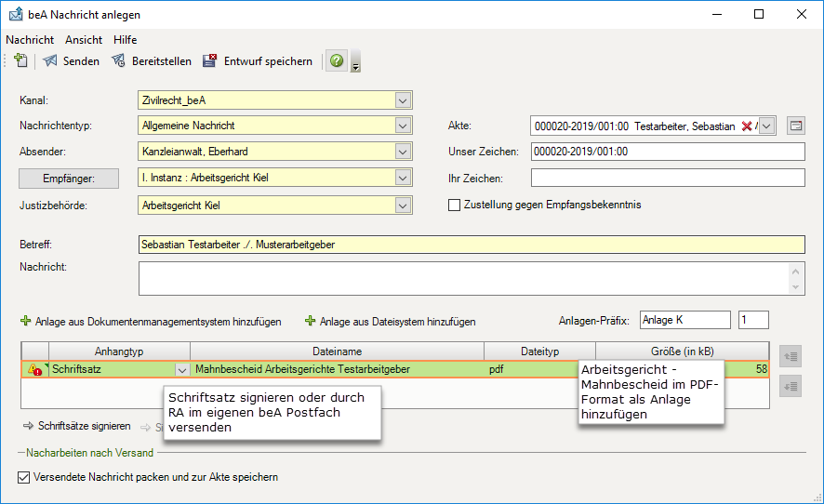
Task: Open the Ansicht menu
Action: click(84, 40)
